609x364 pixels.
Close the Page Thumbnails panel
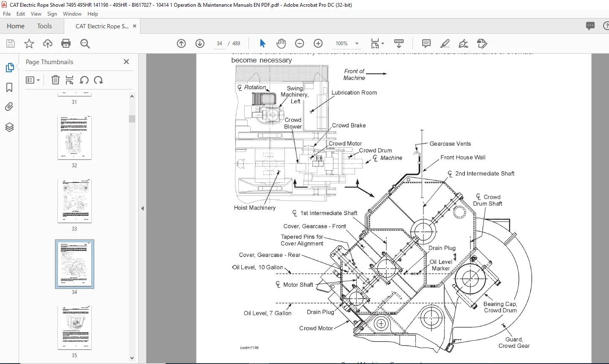click(x=126, y=62)
